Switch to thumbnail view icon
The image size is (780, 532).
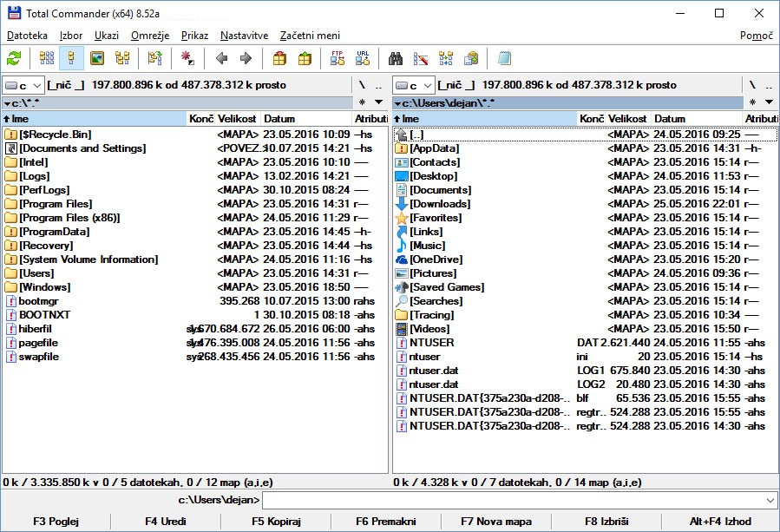97,59
